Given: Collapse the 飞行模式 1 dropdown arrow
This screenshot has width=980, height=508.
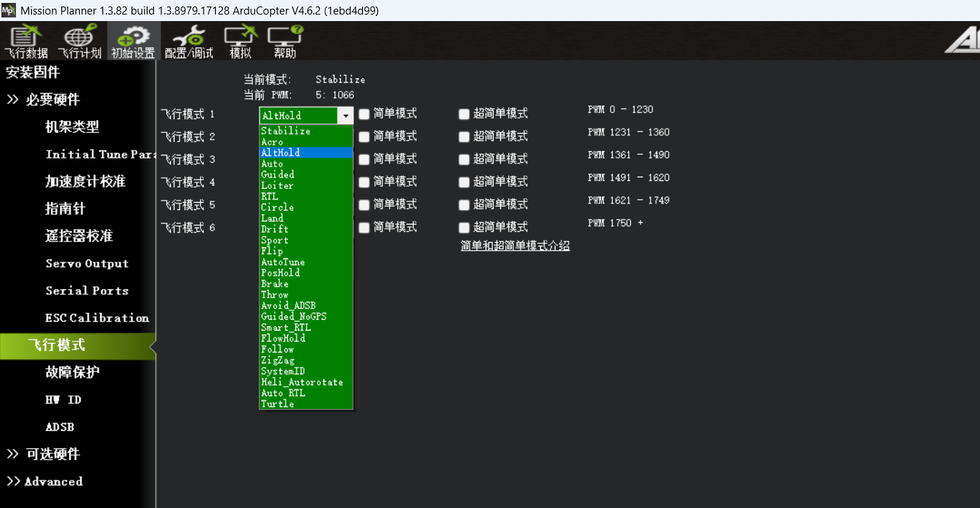Looking at the screenshot, I should (345, 116).
